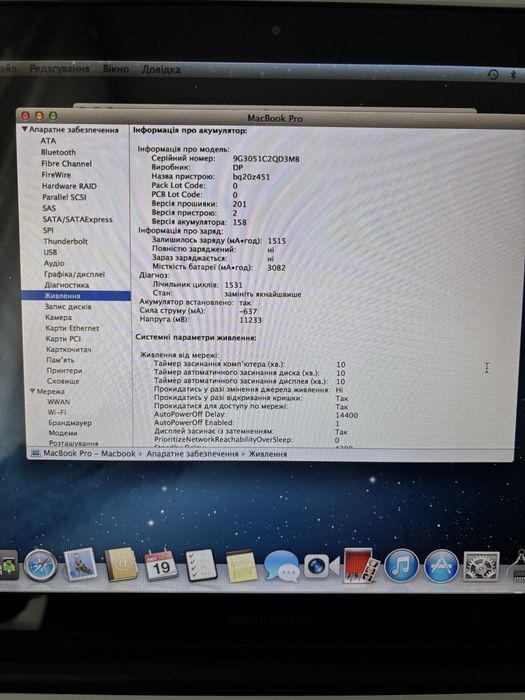Launch the Mail stamp icon in Dock
Screen dimensions: 525x700
tap(80, 564)
